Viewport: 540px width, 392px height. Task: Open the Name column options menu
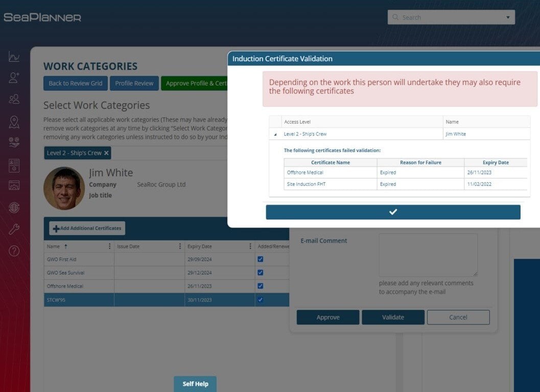109,246
